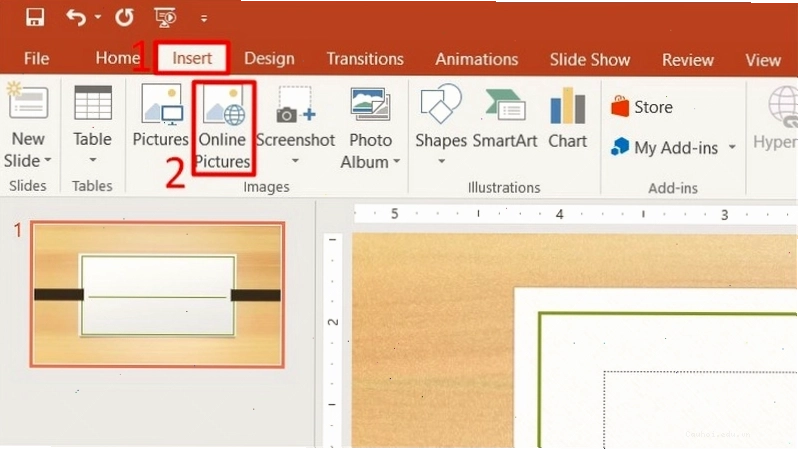
Task: Go to the Transitions tab
Action: 365,59
